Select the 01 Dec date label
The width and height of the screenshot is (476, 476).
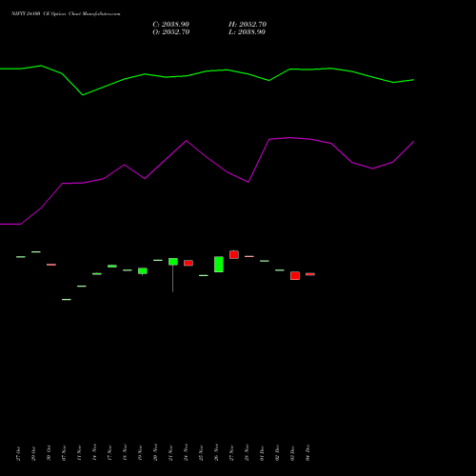point(262,453)
